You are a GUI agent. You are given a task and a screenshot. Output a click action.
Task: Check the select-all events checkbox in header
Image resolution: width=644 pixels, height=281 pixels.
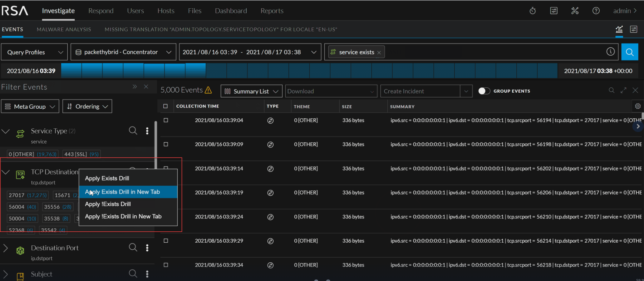165,106
